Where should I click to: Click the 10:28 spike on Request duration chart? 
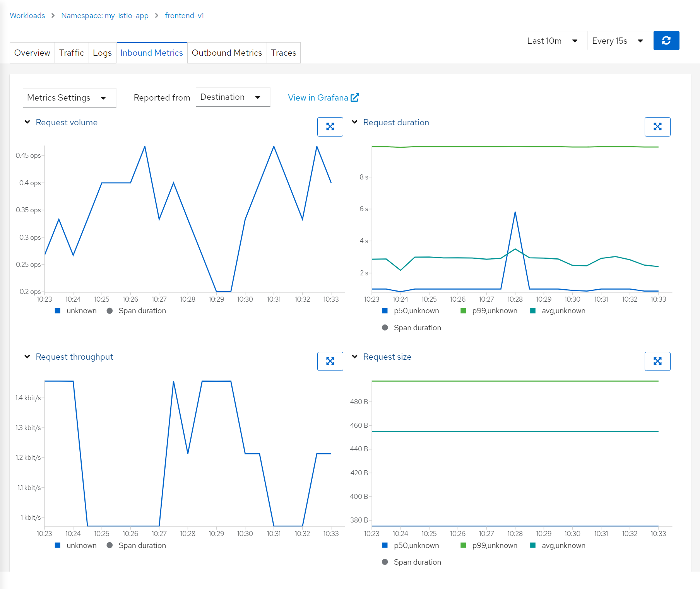515,212
